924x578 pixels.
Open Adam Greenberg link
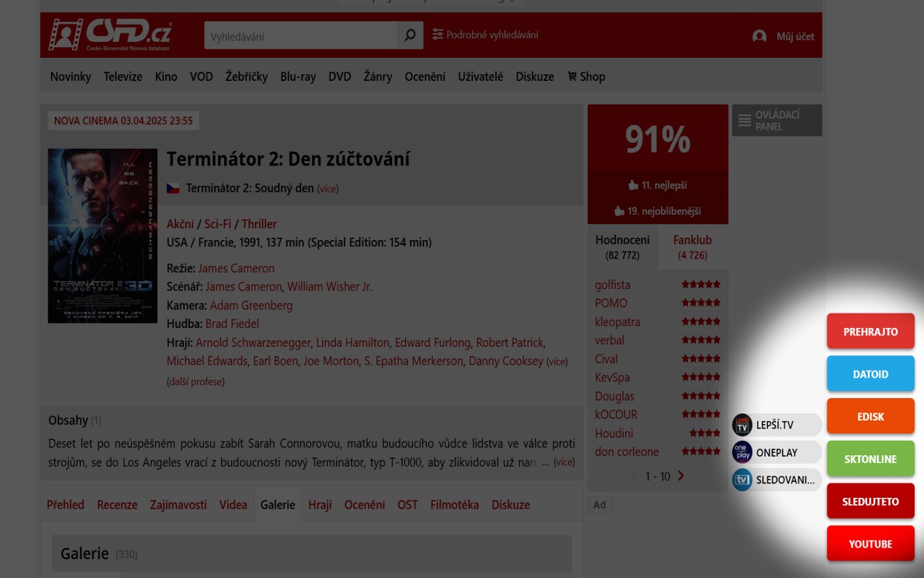pos(251,305)
